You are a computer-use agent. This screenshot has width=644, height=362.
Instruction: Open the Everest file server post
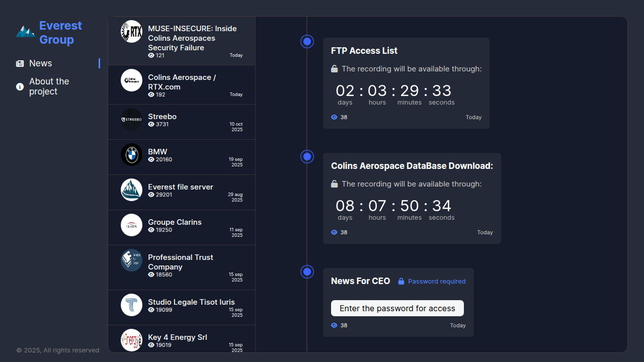tap(180, 187)
